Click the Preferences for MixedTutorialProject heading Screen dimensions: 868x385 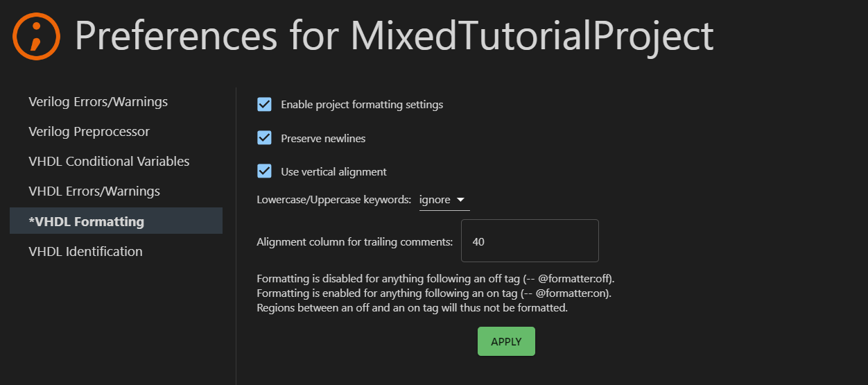click(x=394, y=36)
